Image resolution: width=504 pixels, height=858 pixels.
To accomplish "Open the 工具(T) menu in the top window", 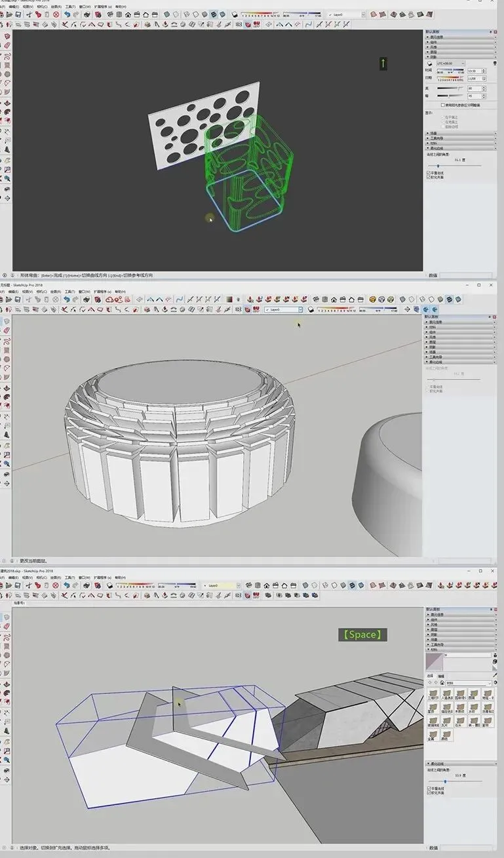I will (69, 7).
